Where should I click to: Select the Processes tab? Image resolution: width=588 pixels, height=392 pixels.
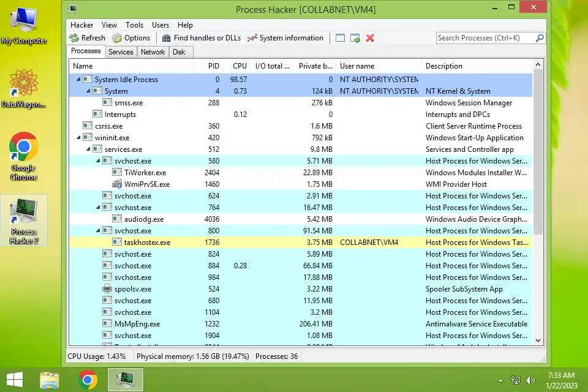pos(86,51)
